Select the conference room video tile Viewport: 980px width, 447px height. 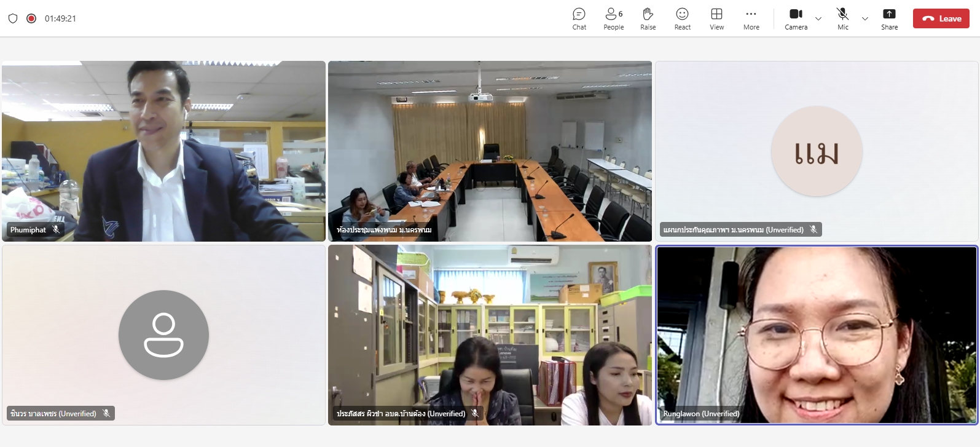[x=490, y=151]
